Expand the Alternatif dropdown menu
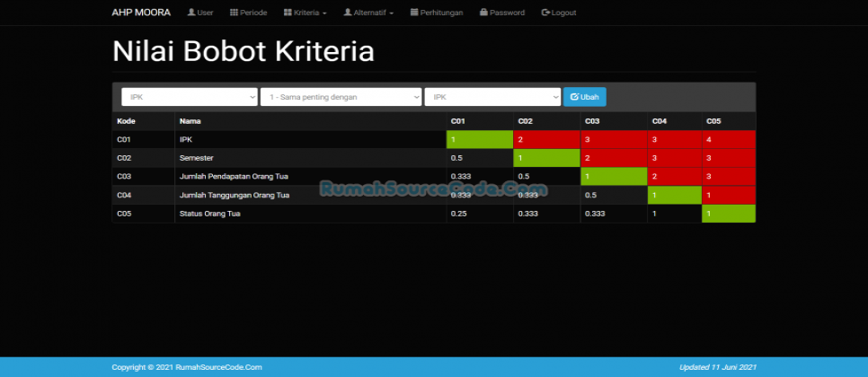The width and height of the screenshot is (868, 377). pos(368,13)
